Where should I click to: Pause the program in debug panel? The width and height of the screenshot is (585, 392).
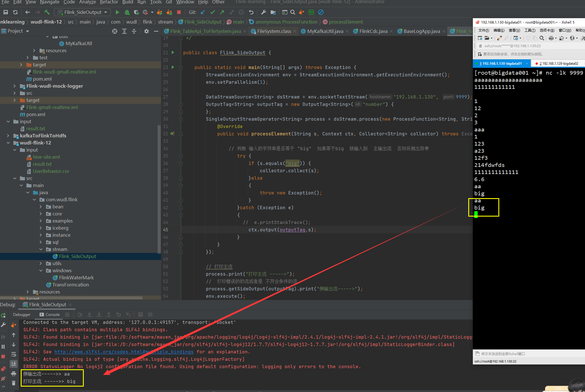pyautogui.click(x=3, y=347)
